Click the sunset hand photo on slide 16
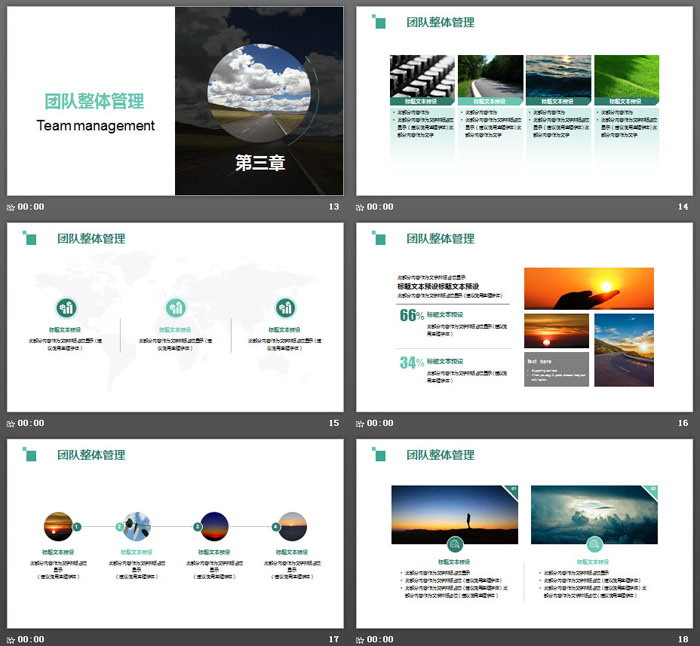 point(588,288)
